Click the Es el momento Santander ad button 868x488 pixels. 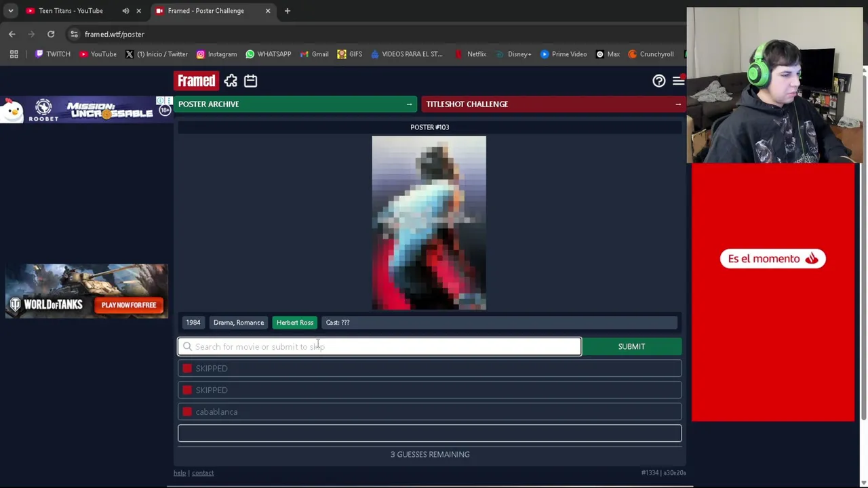(x=772, y=258)
